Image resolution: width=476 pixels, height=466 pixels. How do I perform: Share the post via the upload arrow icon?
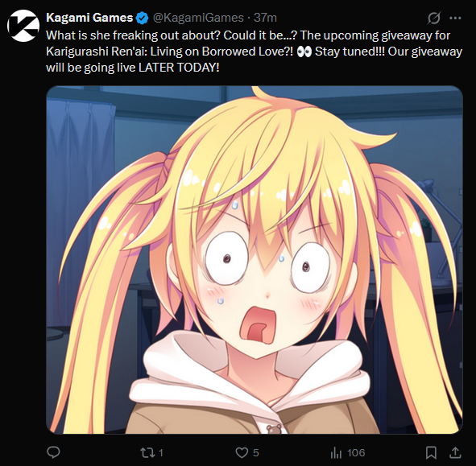pyautogui.click(x=455, y=452)
